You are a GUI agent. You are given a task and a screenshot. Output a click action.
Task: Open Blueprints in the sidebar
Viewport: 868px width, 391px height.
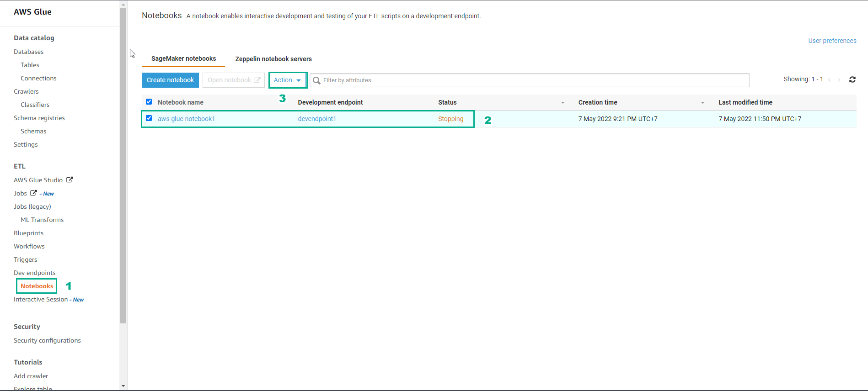click(28, 233)
